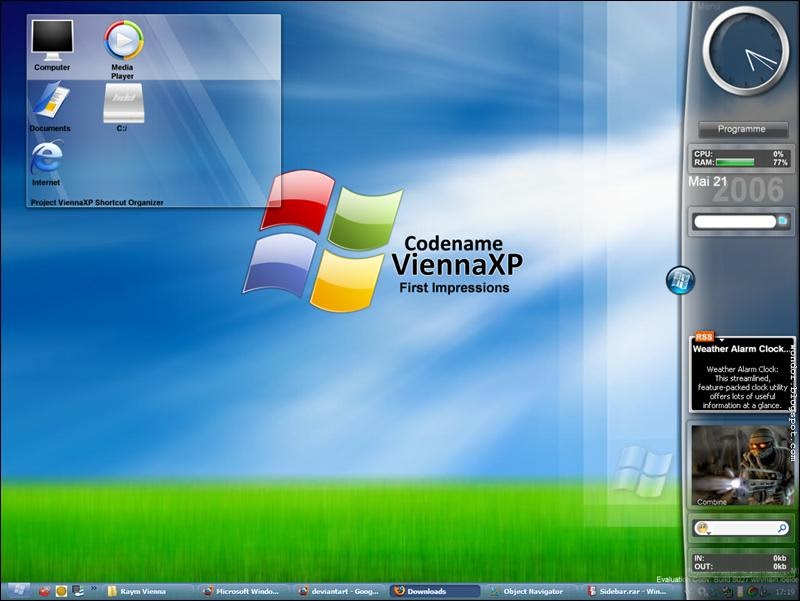
Task: Click the blue button beside upper sidebar field
Action: 782,221
